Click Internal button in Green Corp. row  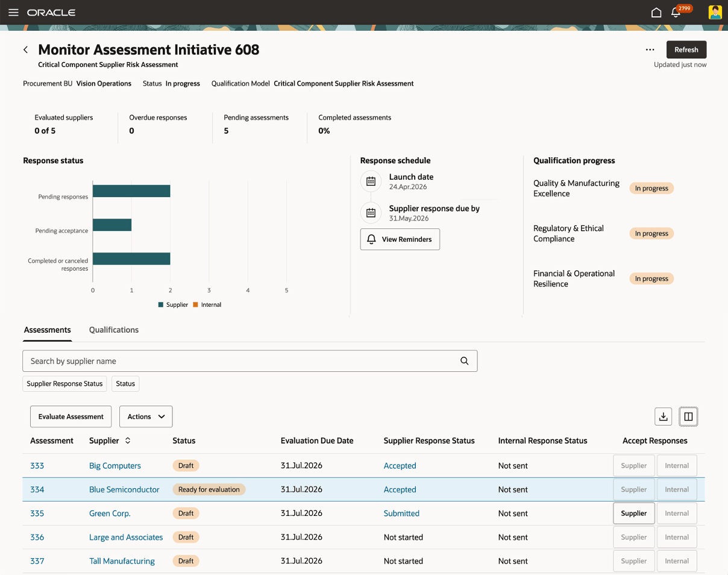click(677, 514)
